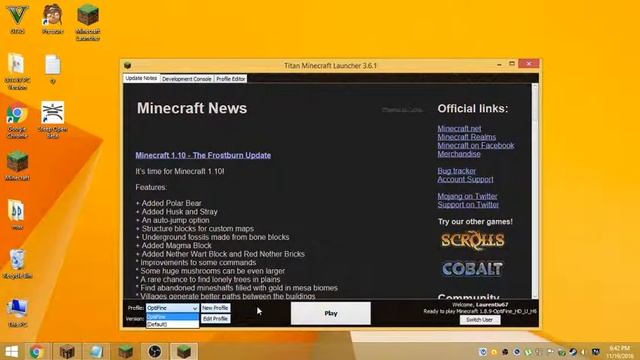Open the GTA V desktop shortcut
640x360 pixels.
tap(17, 19)
